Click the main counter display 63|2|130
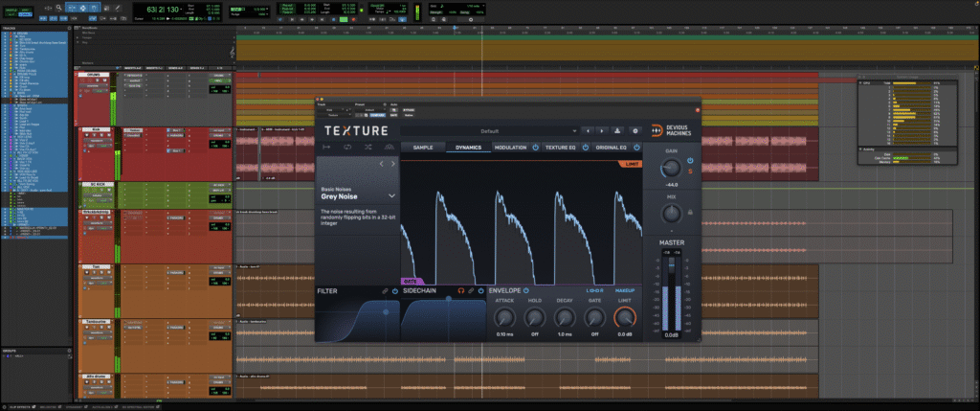This screenshot has height=411, width=980. click(162, 10)
